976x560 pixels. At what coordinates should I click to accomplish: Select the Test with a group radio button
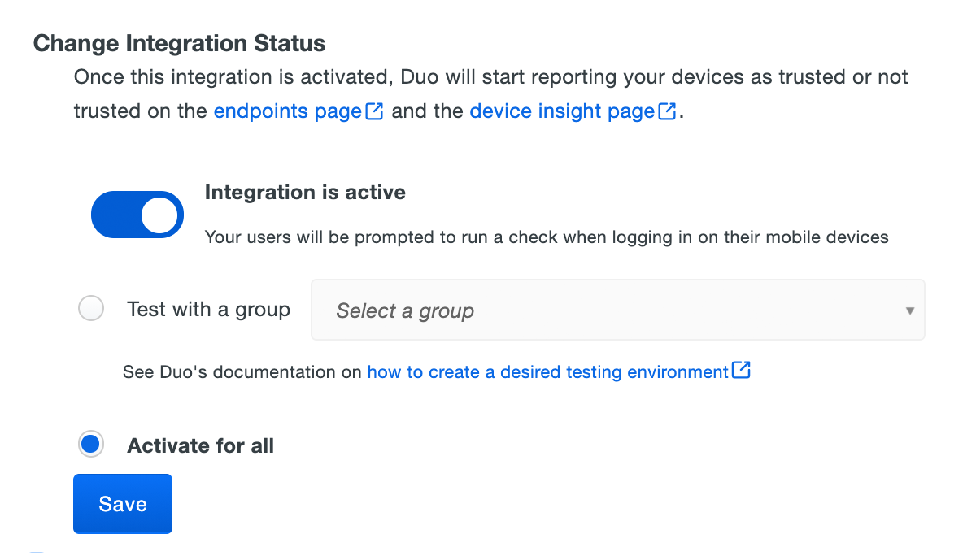[x=91, y=308]
